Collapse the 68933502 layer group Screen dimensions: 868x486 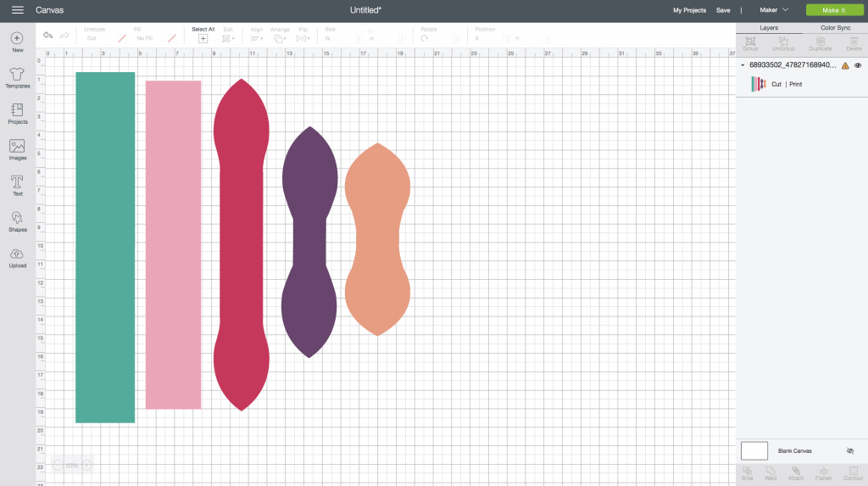click(743, 65)
